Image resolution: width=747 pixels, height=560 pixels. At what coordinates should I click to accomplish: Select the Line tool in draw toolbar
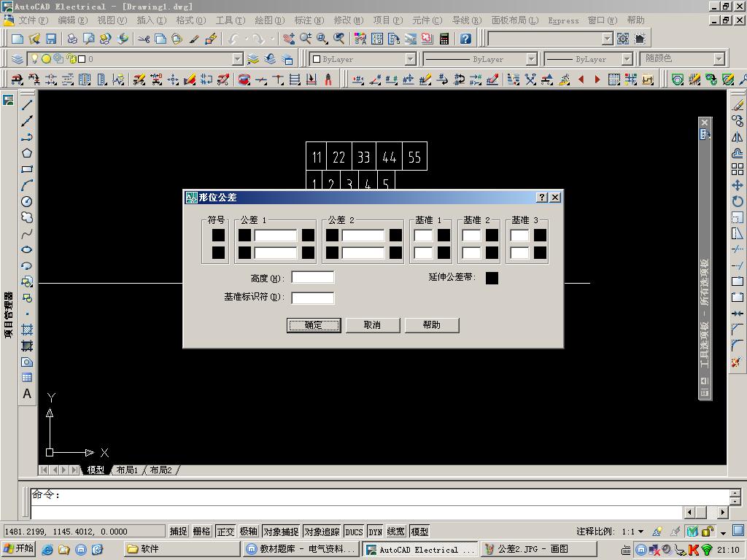click(x=27, y=105)
